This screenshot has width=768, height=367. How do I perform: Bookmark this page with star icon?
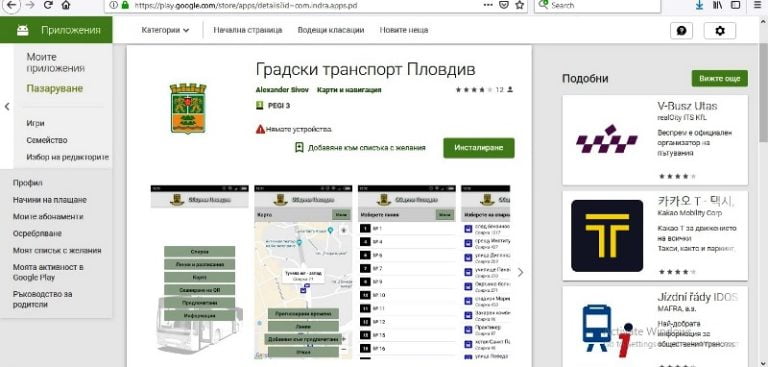[x=519, y=5]
